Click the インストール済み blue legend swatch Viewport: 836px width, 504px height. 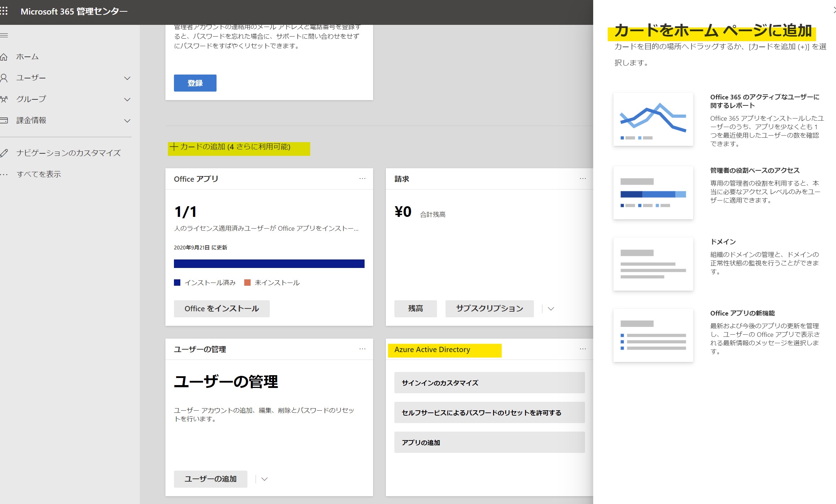(x=177, y=283)
